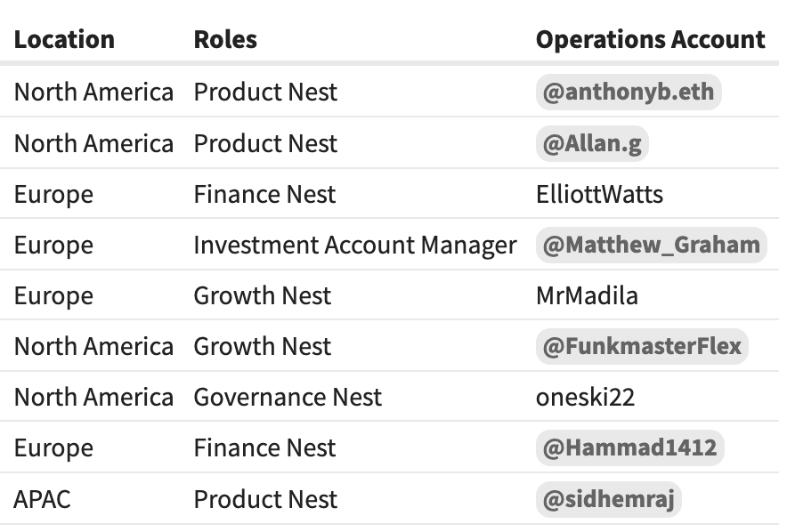Click North America in the oneski22 row
The width and height of the screenshot is (787, 532).
93,397
